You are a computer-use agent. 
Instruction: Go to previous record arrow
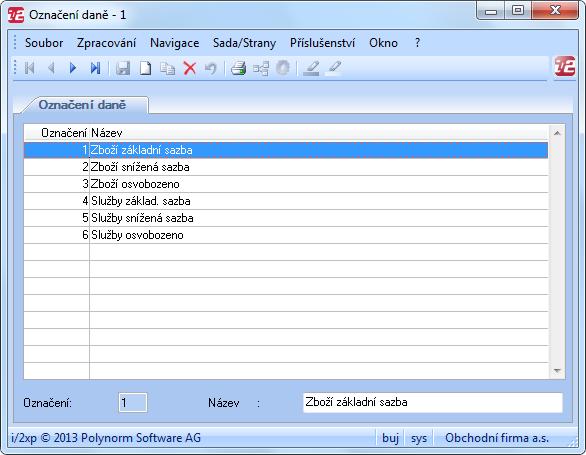point(51,68)
